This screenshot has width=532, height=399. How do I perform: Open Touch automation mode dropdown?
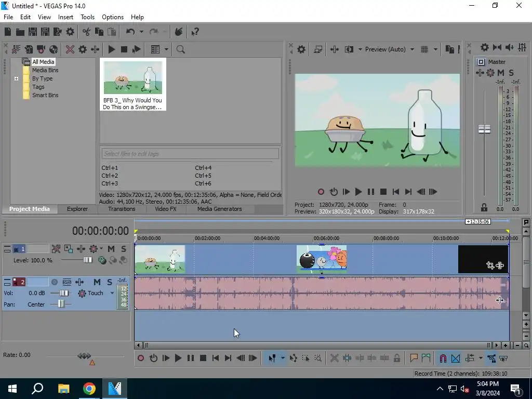pos(112,293)
